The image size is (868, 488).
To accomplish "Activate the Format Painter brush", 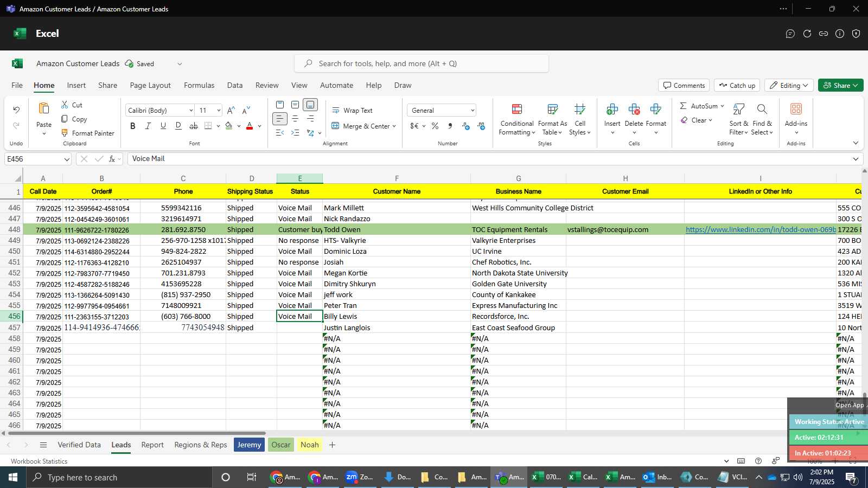I will [x=65, y=133].
